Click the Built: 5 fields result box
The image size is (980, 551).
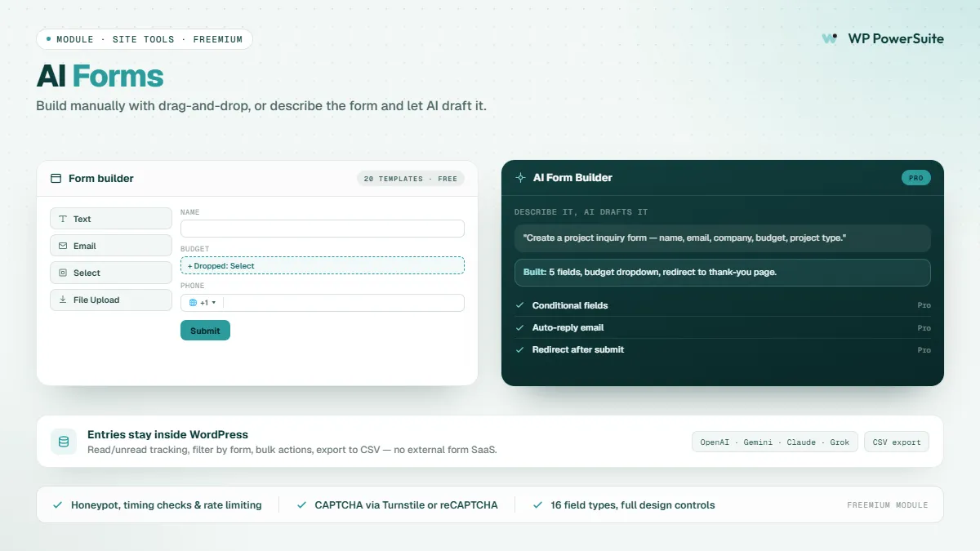pyautogui.click(x=723, y=272)
